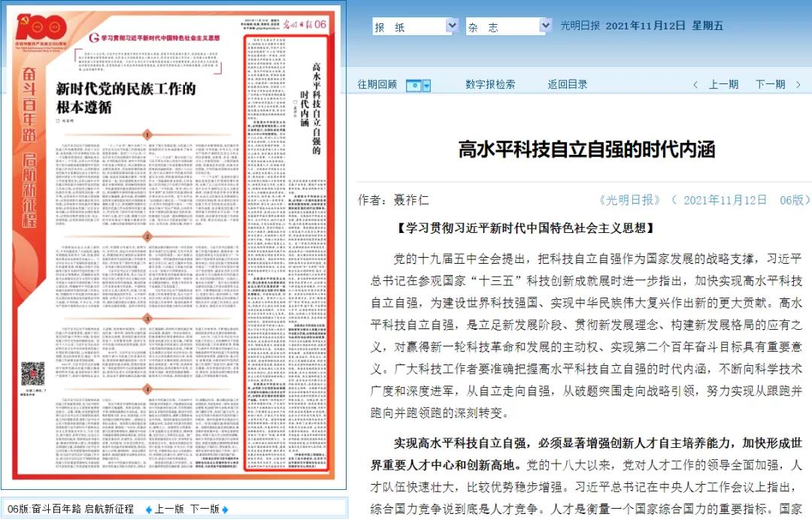Open the 报纸 newspaper dropdown
The width and height of the screenshot is (812, 520).
(x=415, y=26)
